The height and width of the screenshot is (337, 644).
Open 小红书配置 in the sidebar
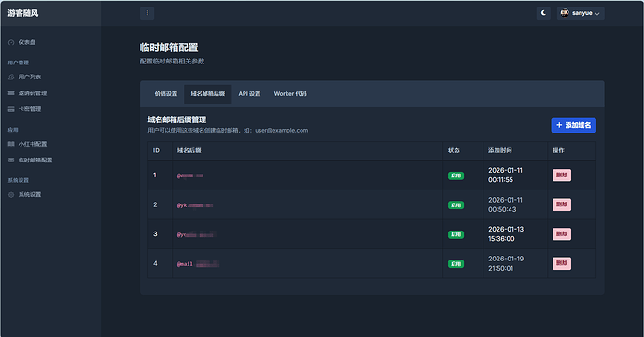coord(33,144)
